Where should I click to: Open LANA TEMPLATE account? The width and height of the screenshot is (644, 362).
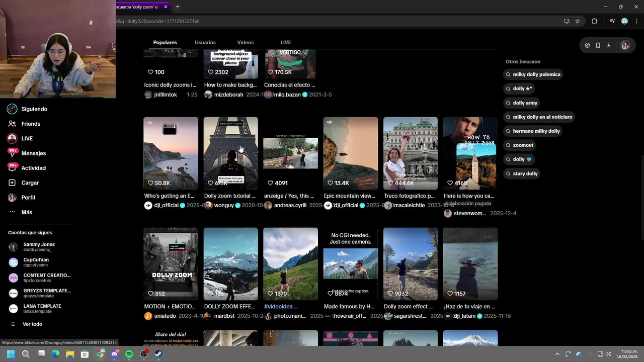click(x=35, y=308)
